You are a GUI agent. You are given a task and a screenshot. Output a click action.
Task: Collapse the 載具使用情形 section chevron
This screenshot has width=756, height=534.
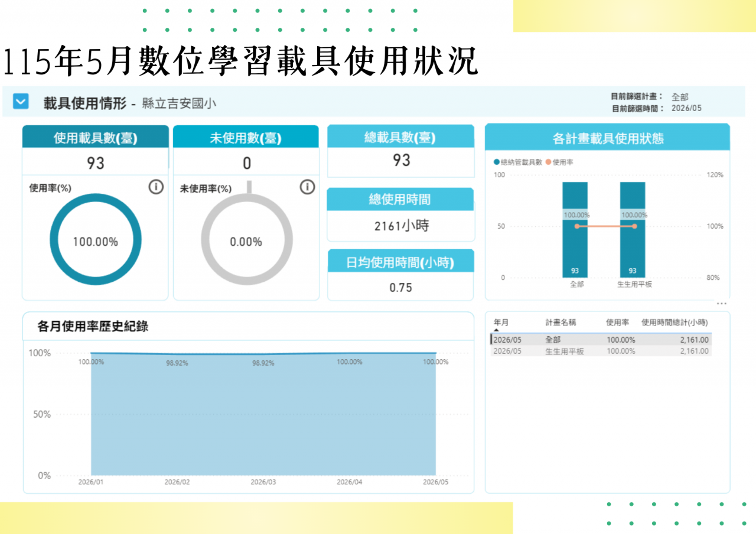[21, 102]
